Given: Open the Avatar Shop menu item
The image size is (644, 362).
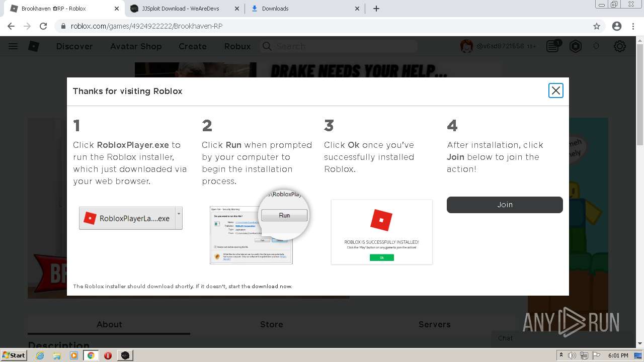Looking at the screenshot, I should tap(136, 46).
